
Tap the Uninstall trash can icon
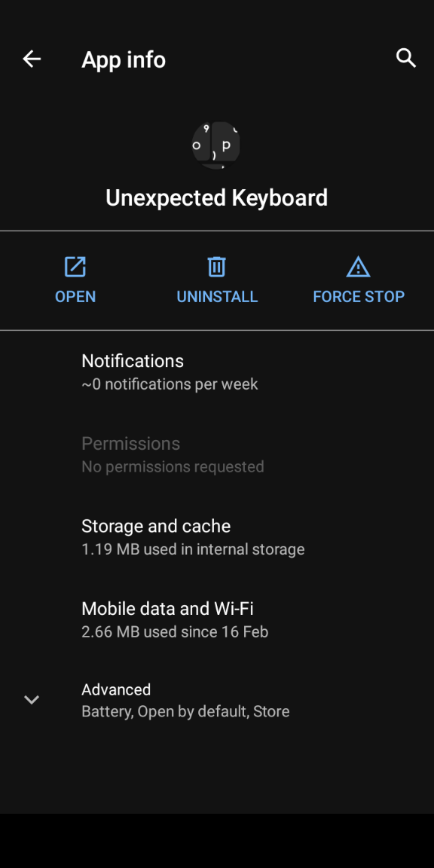coord(216,267)
